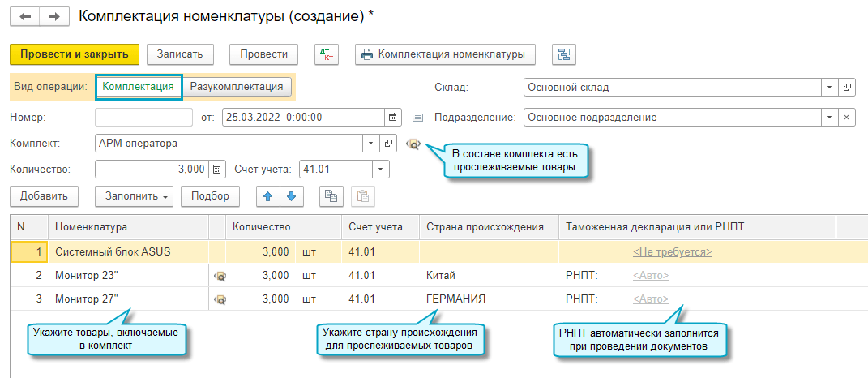Expand the Комплект dropdown list
This screenshot has width=868, height=378.
tap(371, 144)
